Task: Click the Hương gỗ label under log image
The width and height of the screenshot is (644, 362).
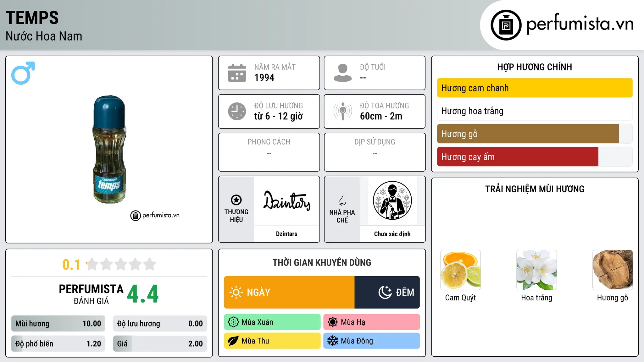Action: point(613,298)
